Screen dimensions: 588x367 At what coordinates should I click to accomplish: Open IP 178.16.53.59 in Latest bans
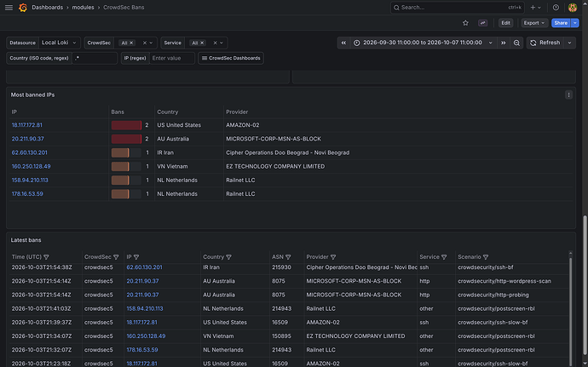pos(142,350)
